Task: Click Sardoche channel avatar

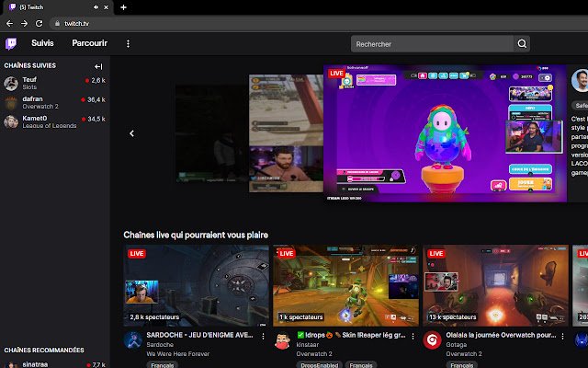Action: [132, 340]
